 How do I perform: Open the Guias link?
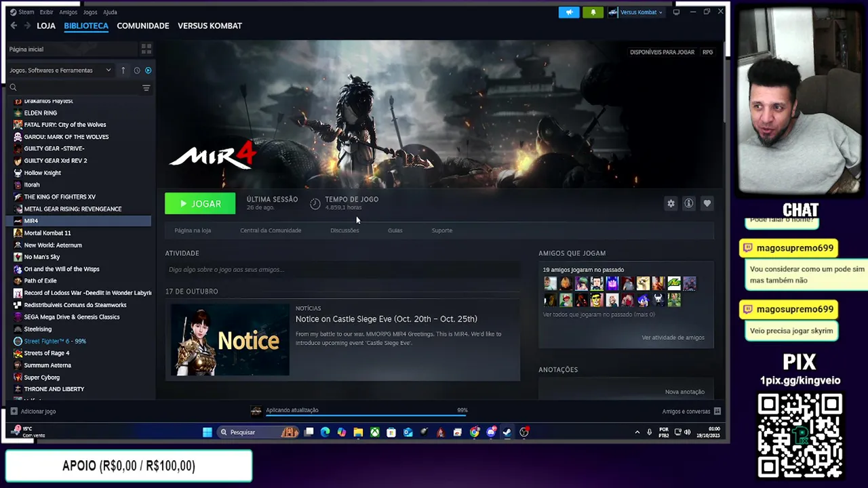tap(395, 230)
